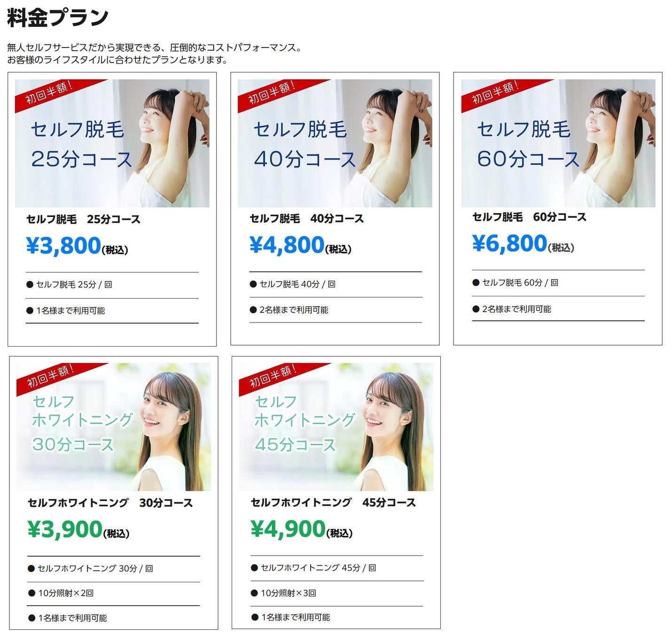Open the セルフ脱毛 25分コース banner image
This screenshot has width=672, height=634.
(x=112, y=143)
